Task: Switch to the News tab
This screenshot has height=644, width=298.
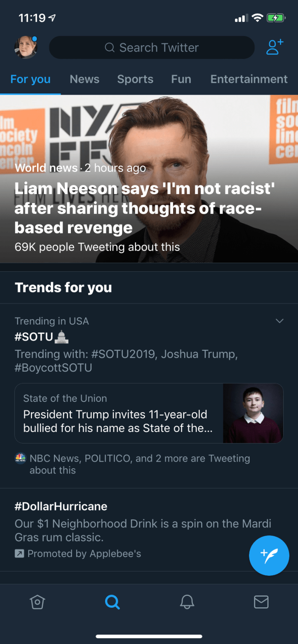Action: 84,79
